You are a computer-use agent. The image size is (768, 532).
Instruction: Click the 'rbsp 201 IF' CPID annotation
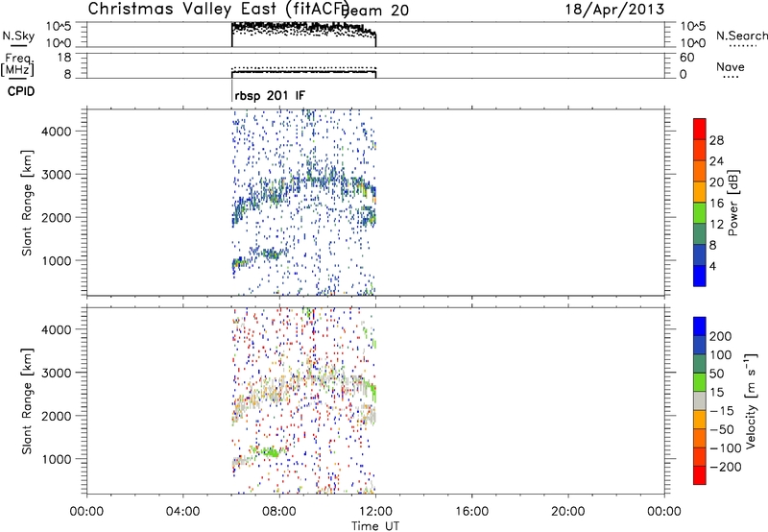click(270, 95)
